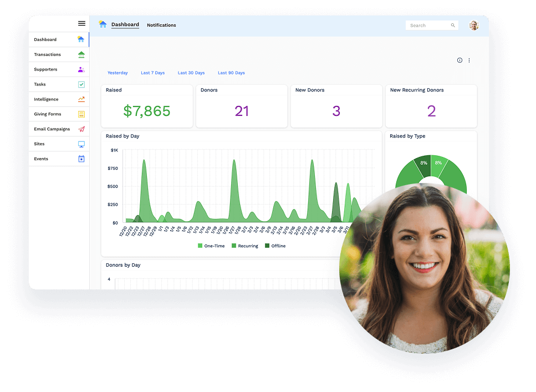
Task: Open the three-dot more options menu
Action: (x=469, y=60)
